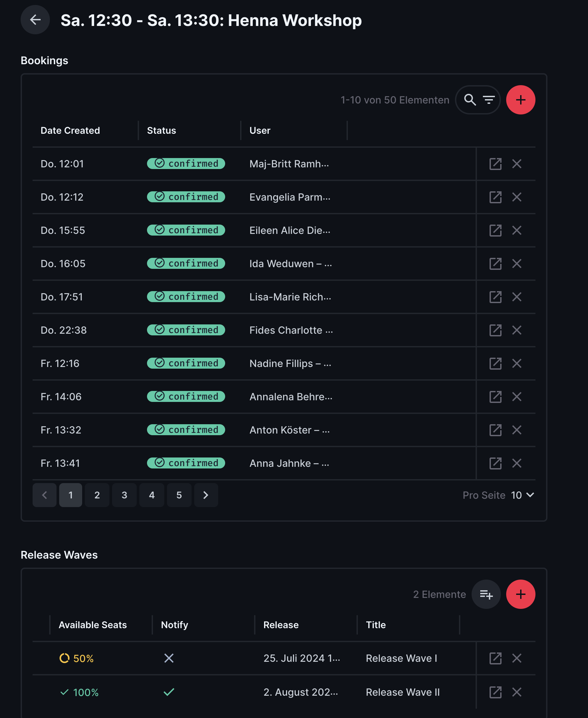
Task: Add multiple release waves via list icon
Action: (x=486, y=594)
